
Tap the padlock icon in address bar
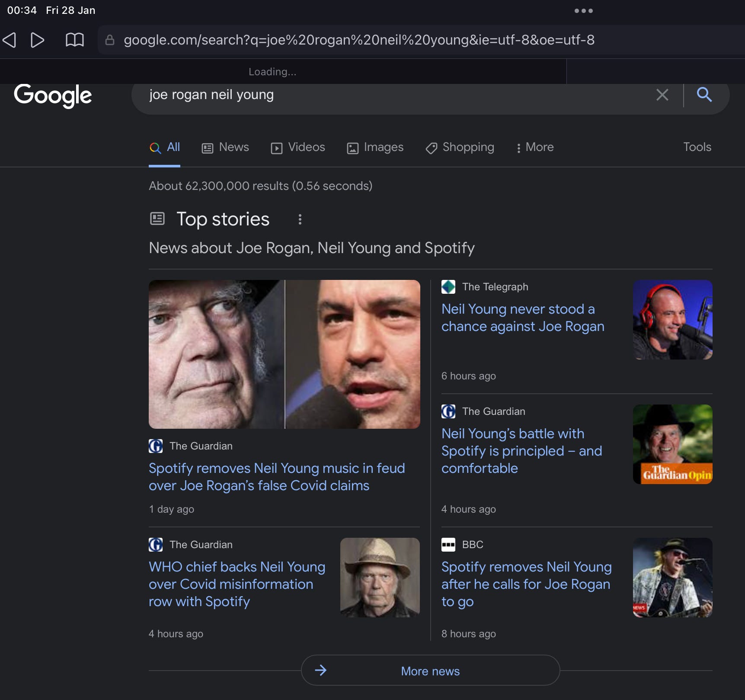coord(110,40)
